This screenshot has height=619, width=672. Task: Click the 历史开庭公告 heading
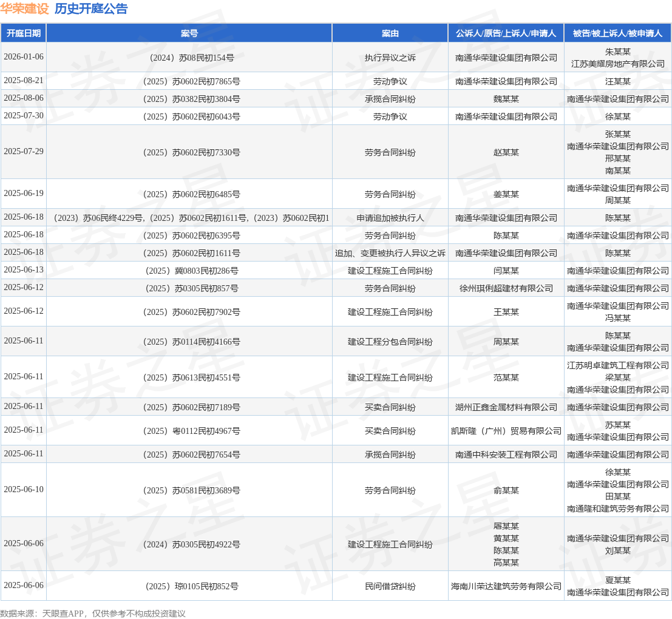tap(91, 8)
